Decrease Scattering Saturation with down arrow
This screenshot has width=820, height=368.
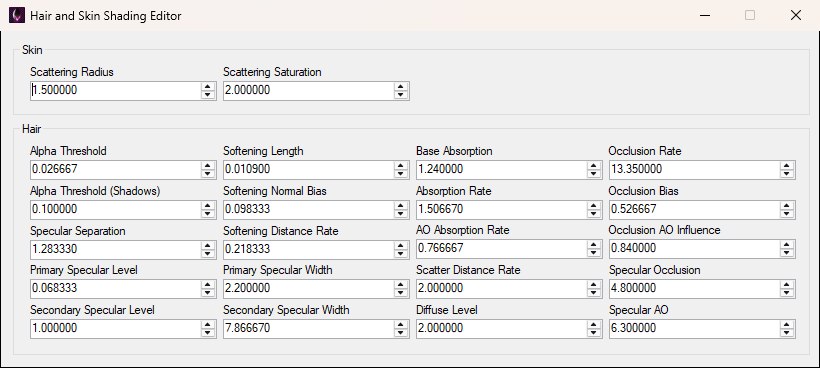pyautogui.click(x=401, y=95)
